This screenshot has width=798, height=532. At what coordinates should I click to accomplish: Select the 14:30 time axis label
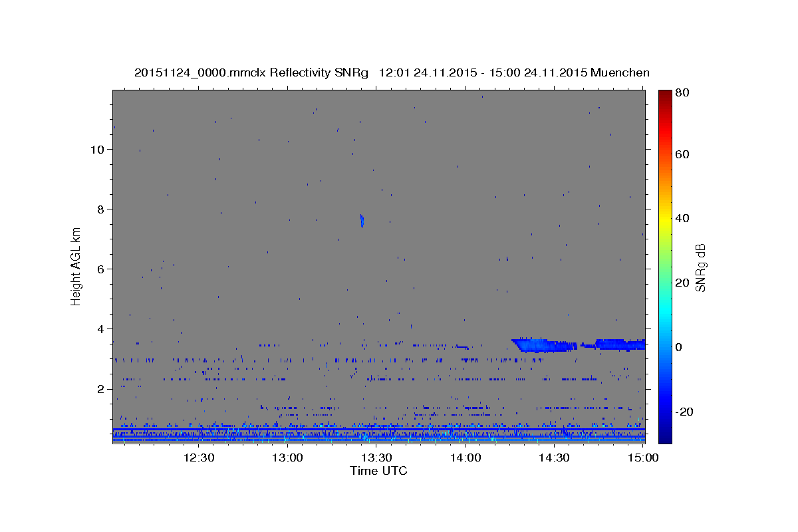pyautogui.click(x=554, y=458)
